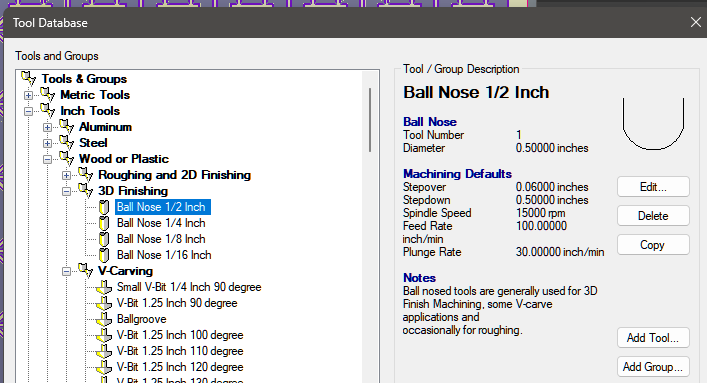Click the Feed Rate value 100.00000
This screenshot has width=707, height=383.
tap(541, 226)
